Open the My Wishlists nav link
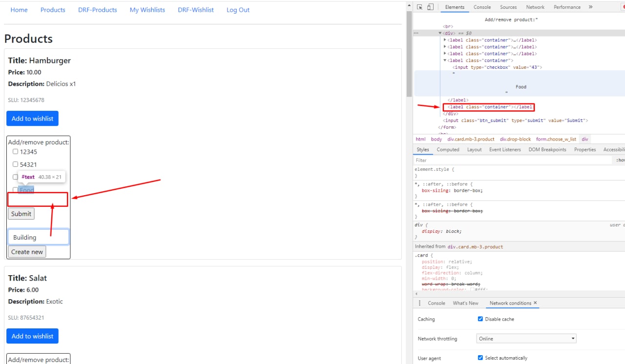625x364 pixels. click(147, 10)
